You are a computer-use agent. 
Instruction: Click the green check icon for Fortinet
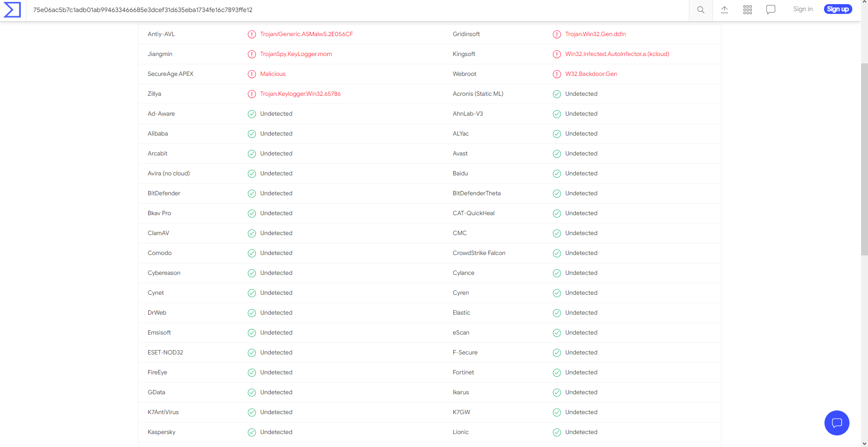(557, 372)
